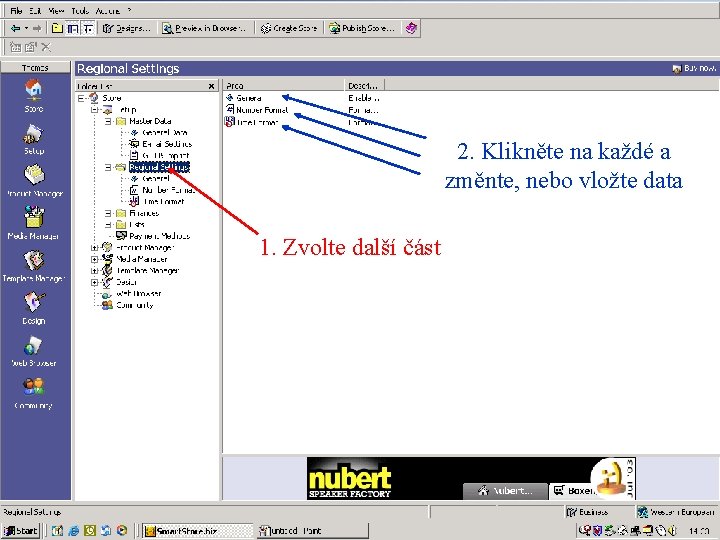Click the purple help book icon
The height and width of the screenshot is (540, 720).
pos(411,28)
